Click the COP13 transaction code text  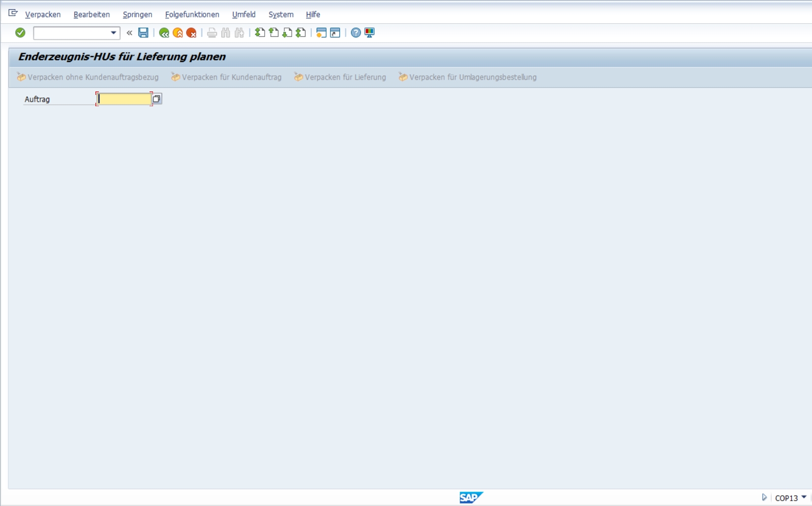coord(786,498)
